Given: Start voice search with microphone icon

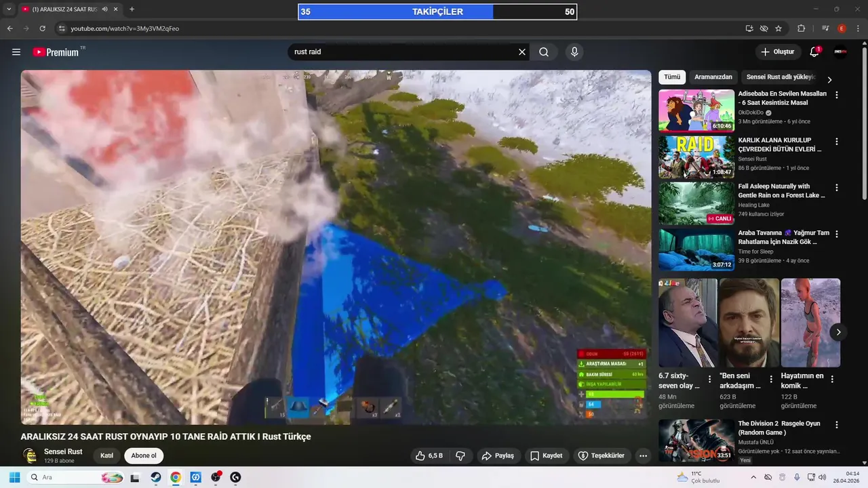Looking at the screenshot, I should [x=574, y=52].
